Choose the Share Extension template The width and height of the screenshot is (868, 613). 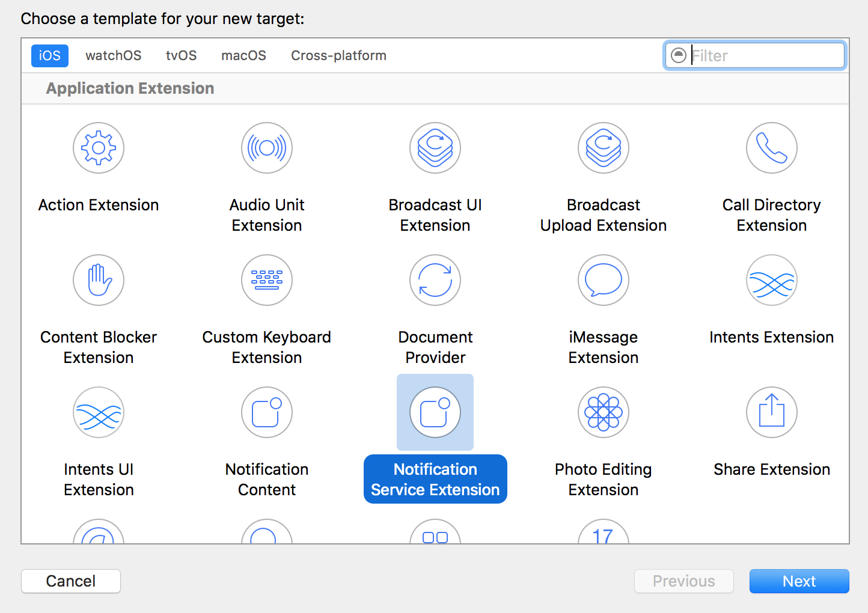[771, 412]
